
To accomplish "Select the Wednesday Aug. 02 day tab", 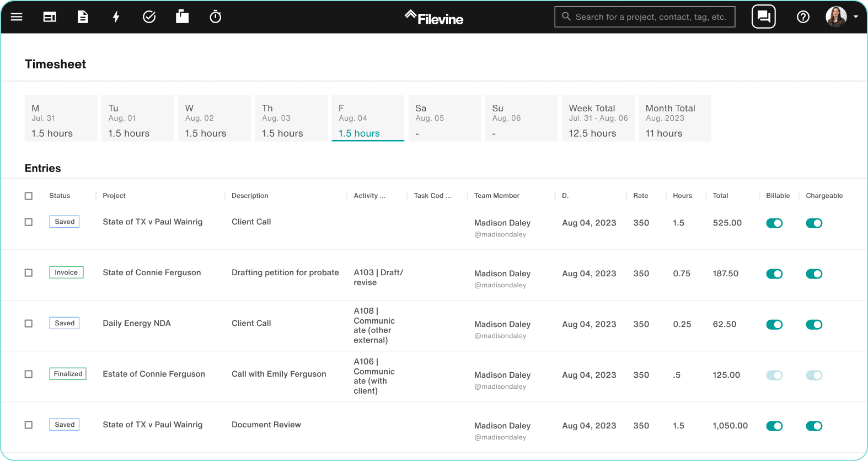I will [215, 118].
